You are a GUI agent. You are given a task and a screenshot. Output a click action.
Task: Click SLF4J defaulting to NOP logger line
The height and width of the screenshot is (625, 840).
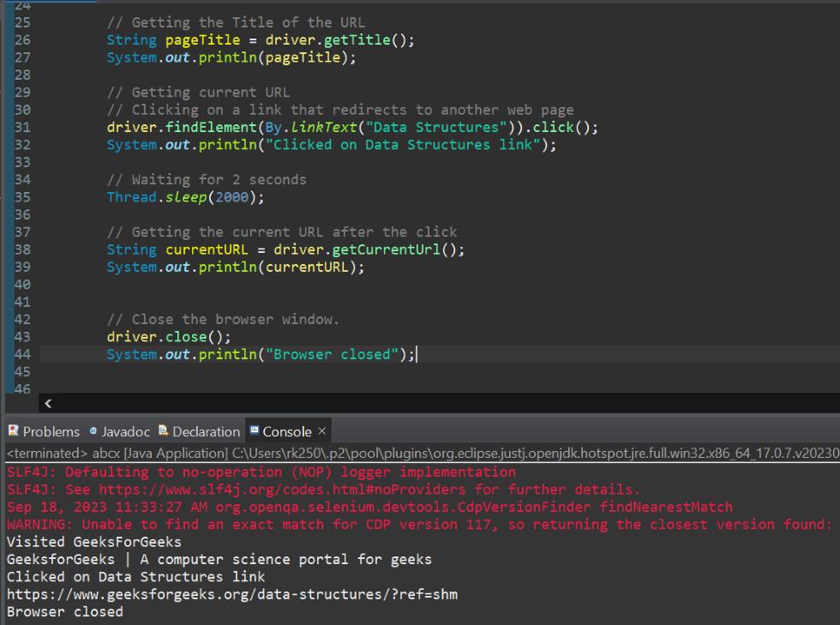[x=261, y=472]
